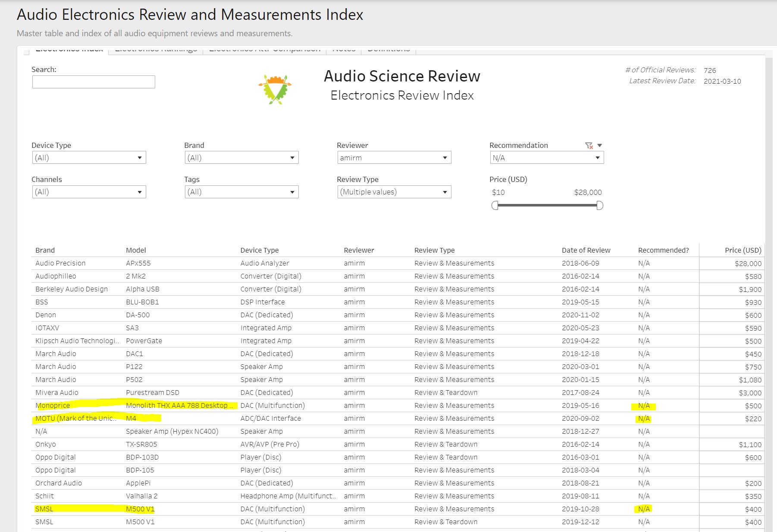Click the middle of Price slider track
The width and height of the screenshot is (777, 532).
click(x=547, y=206)
